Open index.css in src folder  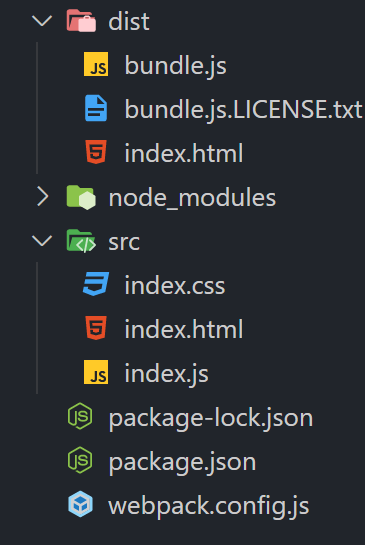click(x=175, y=286)
